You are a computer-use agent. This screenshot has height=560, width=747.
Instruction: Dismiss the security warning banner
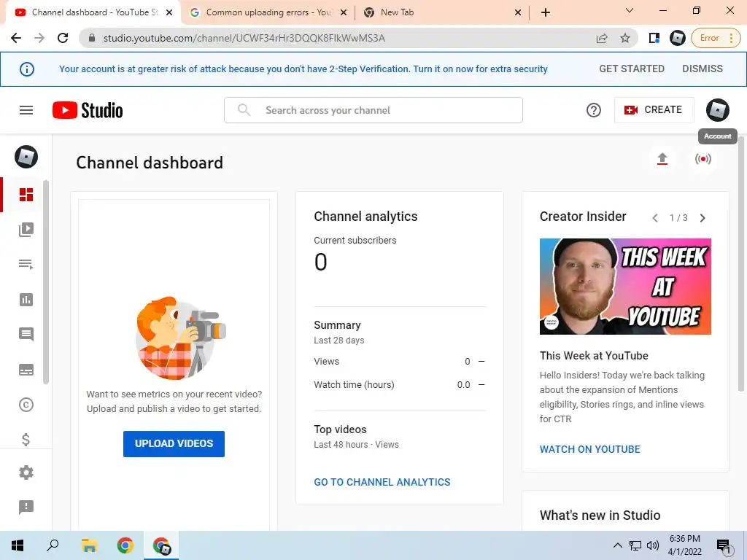click(x=703, y=69)
